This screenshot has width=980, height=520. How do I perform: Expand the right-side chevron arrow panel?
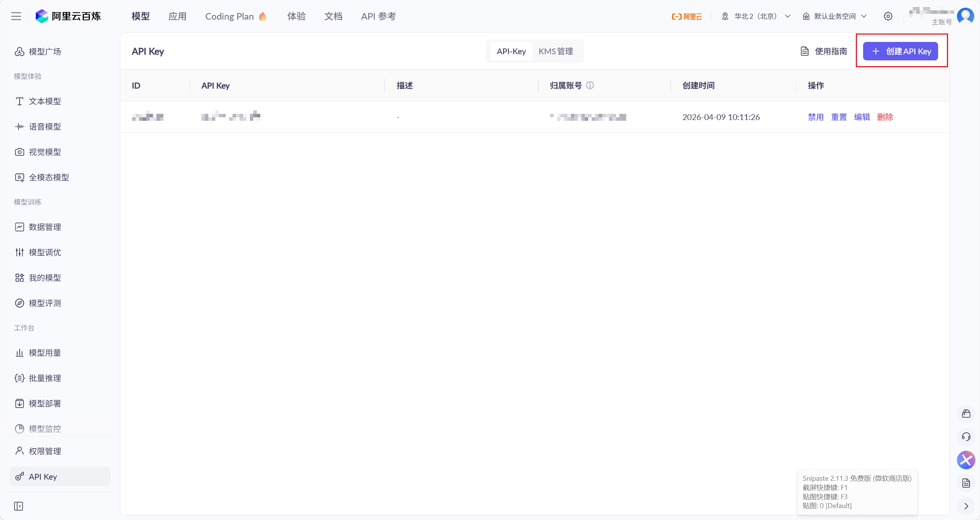pyautogui.click(x=966, y=506)
